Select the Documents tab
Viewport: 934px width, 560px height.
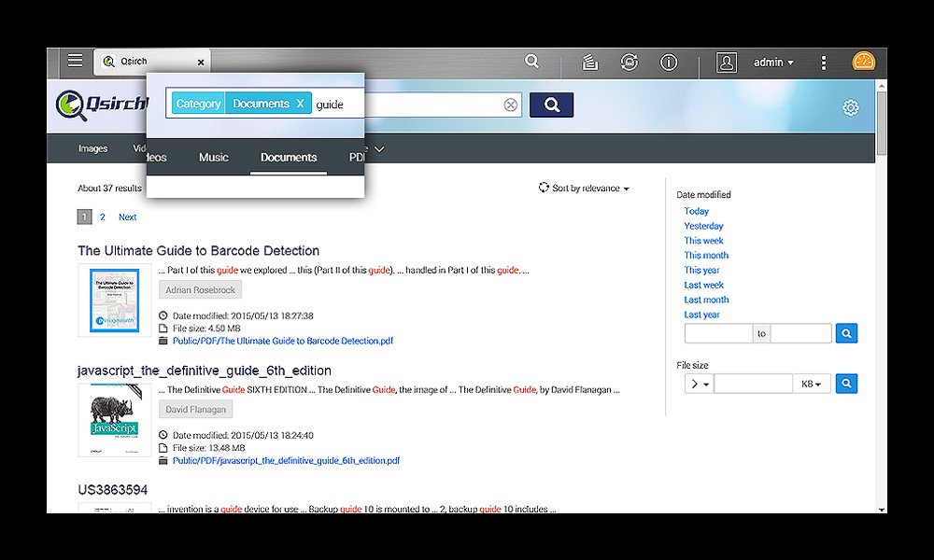pyautogui.click(x=289, y=157)
